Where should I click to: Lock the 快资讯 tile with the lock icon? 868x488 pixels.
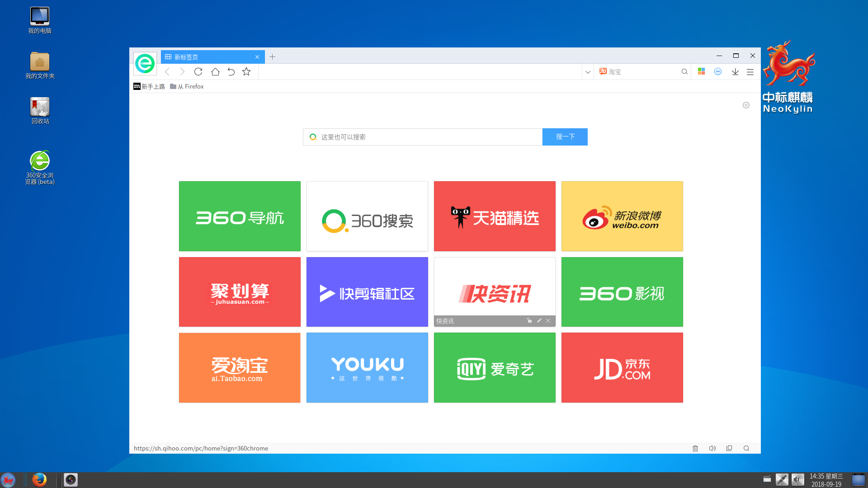[529, 321]
